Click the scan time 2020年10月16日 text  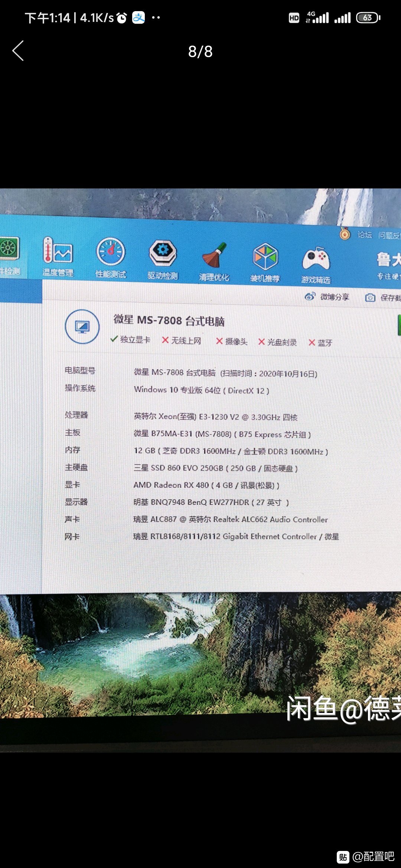click(269, 374)
